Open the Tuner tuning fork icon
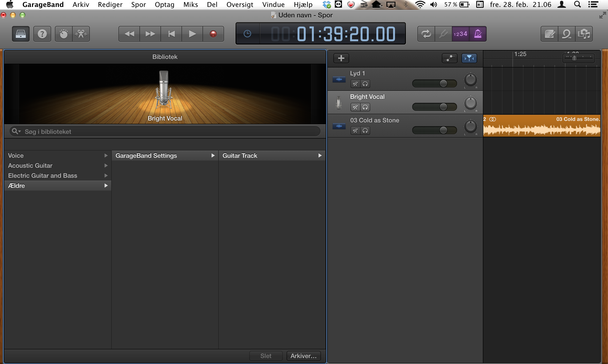Image resolution: width=608 pixels, height=364 pixels. (443, 34)
